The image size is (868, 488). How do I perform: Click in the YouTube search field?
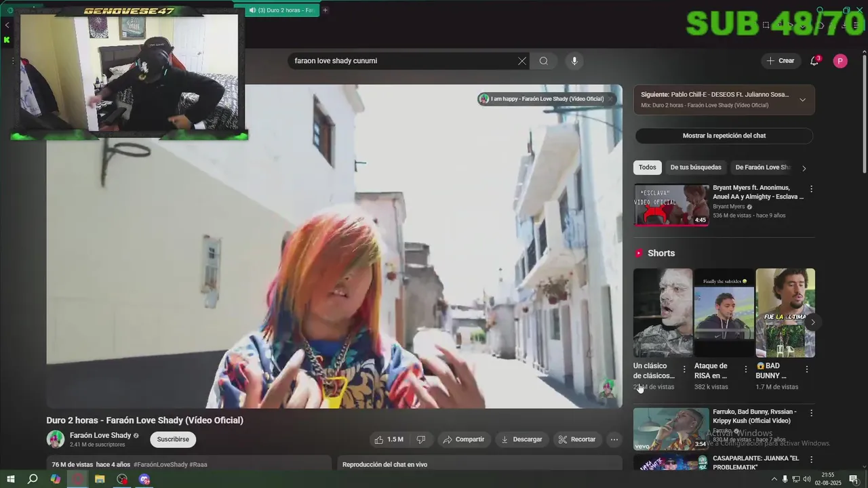click(x=403, y=61)
